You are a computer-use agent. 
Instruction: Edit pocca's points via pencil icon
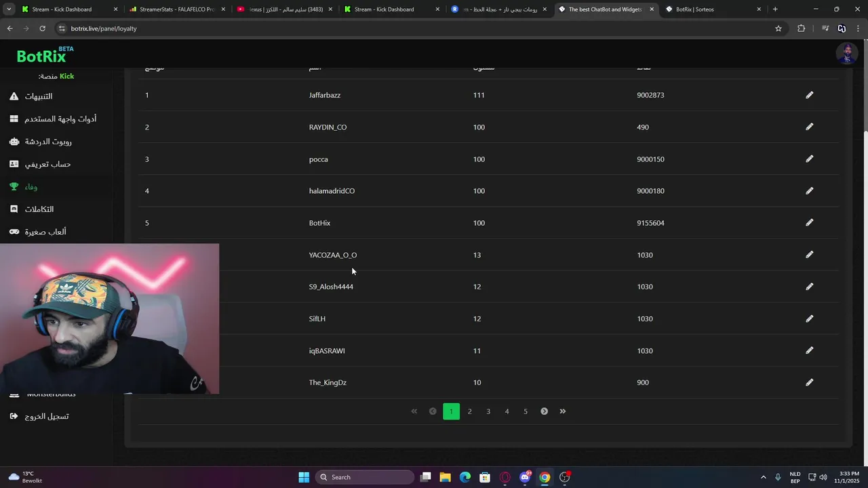(x=809, y=159)
